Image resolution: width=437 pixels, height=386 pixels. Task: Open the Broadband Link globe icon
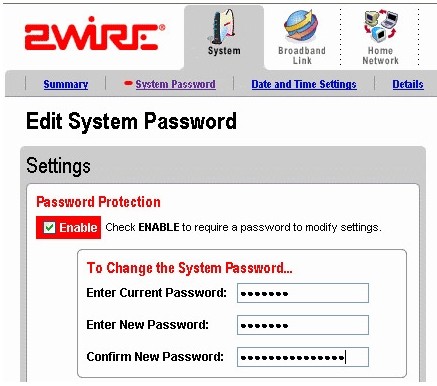point(301,26)
